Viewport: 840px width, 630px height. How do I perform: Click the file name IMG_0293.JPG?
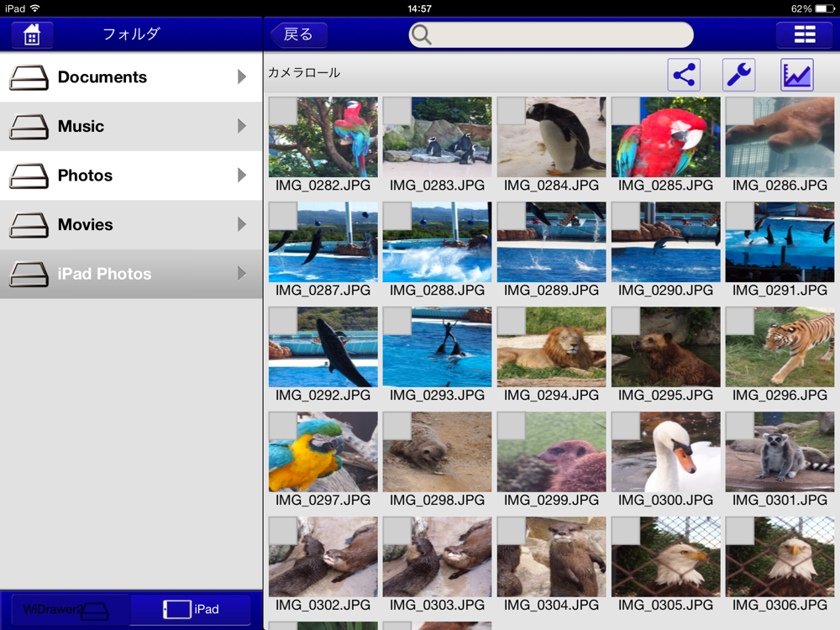point(437,396)
